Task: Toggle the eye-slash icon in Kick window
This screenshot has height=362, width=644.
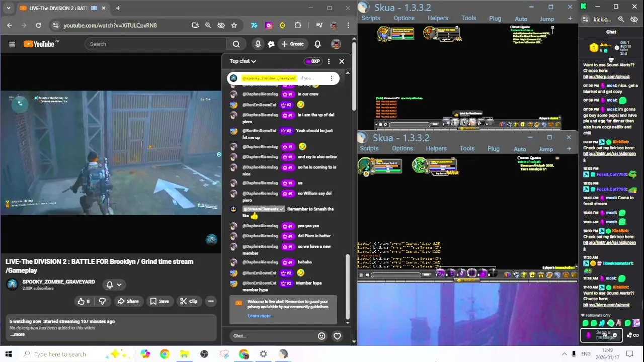Action: tap(634, 19)
